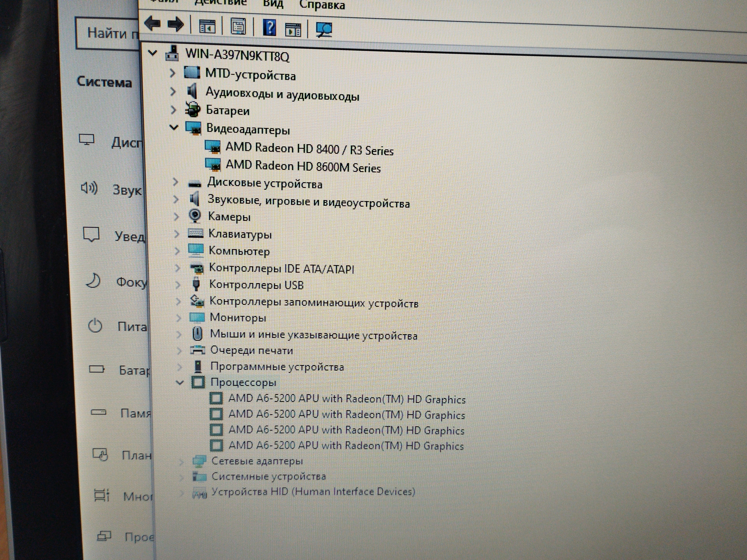747x560 pixels.
Task: Open the Вид menu
Action: click(273, 3)
